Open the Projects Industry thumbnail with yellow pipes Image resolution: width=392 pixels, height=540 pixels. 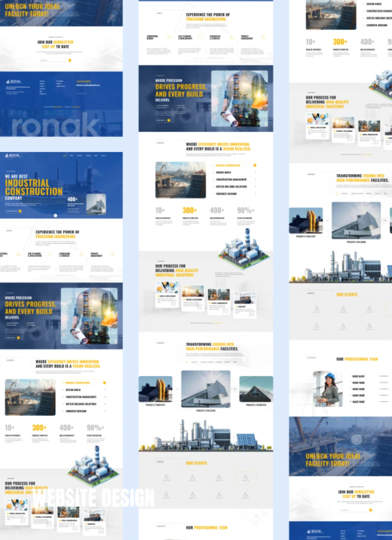click(155, 389)
